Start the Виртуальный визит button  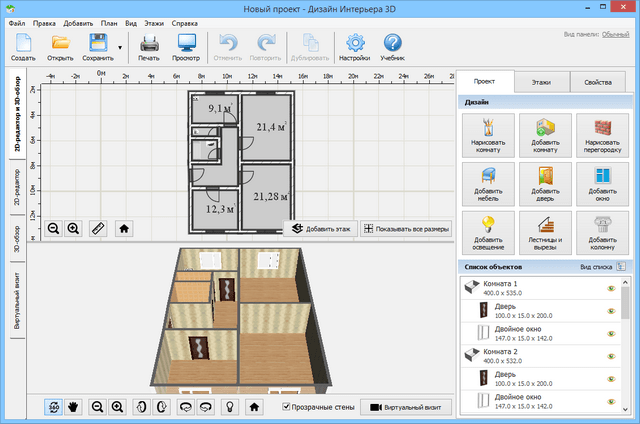coord(405,407)
